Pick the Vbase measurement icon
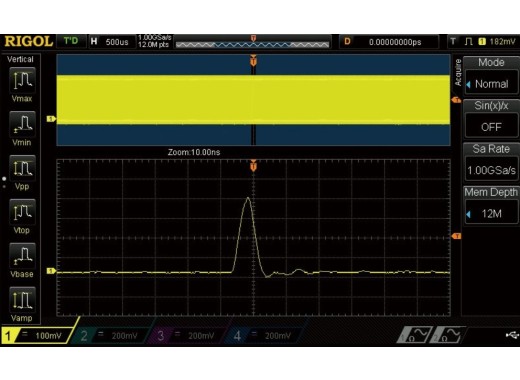This screenshot has height=380, width=520. 22,256
